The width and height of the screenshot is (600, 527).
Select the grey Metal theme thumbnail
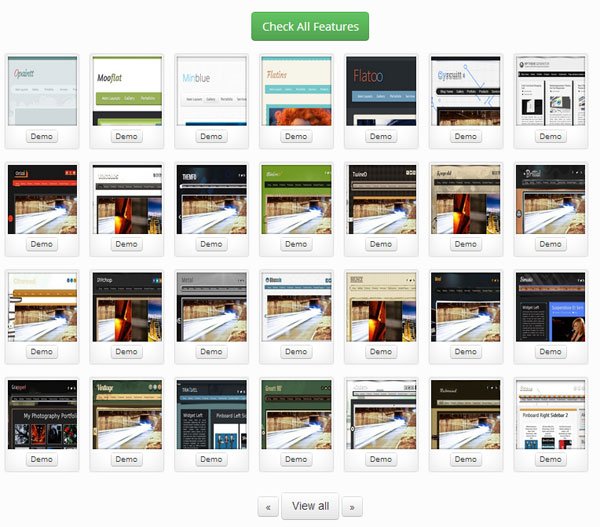tap(212, 307)
